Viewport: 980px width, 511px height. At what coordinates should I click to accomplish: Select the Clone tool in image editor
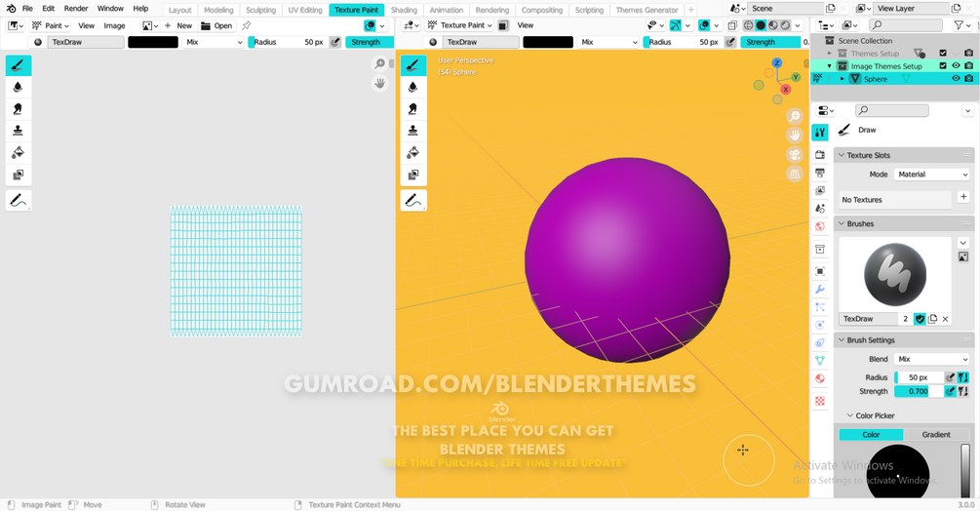click(19, 131)
